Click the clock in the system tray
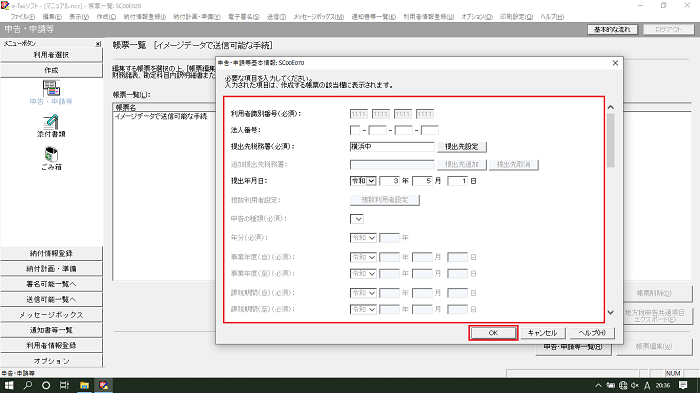 coord(663,385)
